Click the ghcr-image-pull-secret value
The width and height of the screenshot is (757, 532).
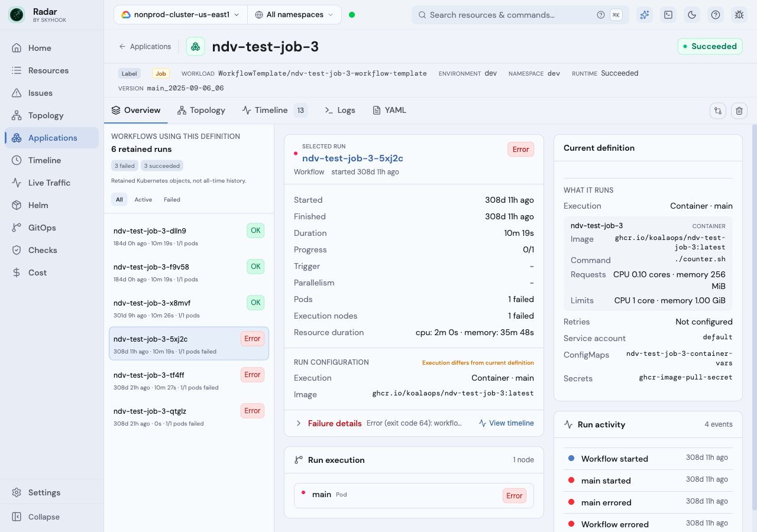(x=686, y=377)
